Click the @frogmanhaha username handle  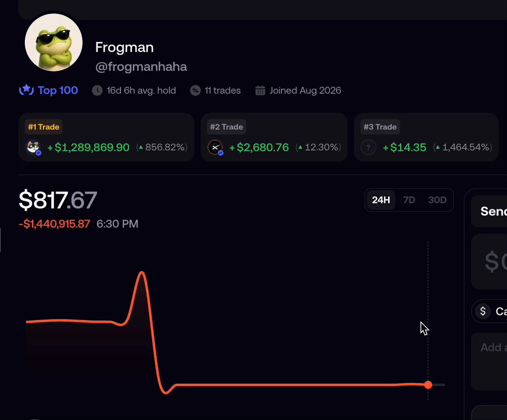pos(141,67)
